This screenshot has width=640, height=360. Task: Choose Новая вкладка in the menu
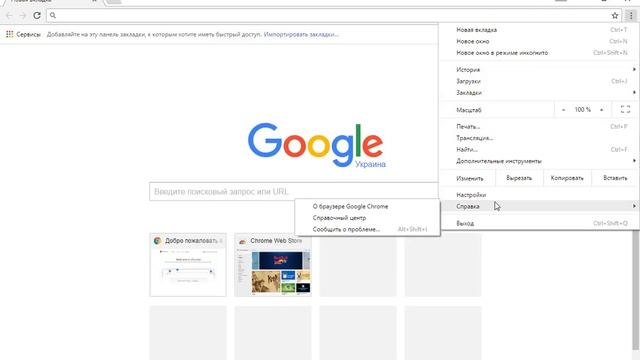(539, 30)
